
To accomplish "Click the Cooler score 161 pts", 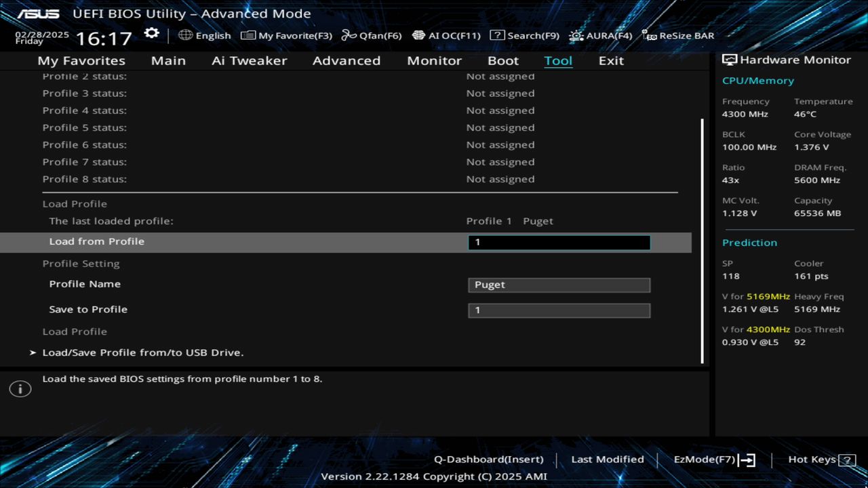I will [812, 276].
